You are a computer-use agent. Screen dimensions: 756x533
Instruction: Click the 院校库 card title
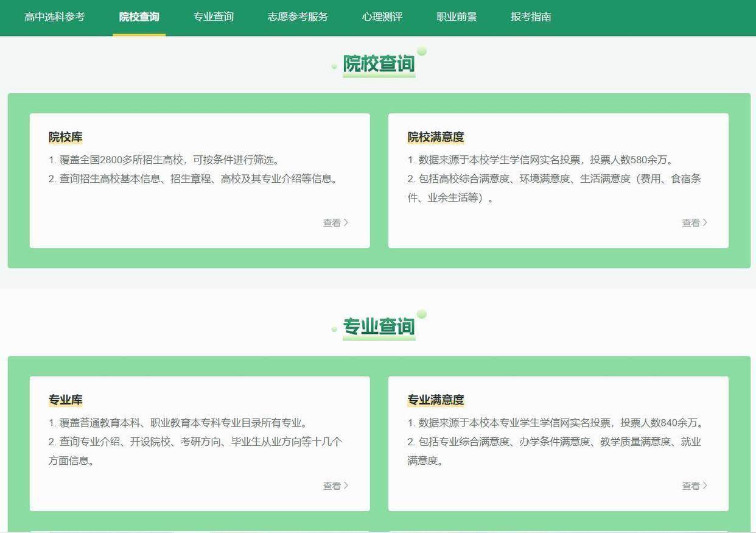pyautogui.click(x=65, y=137)
